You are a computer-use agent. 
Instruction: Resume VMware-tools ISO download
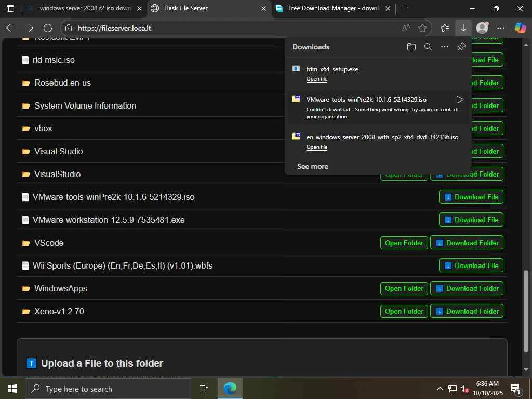(460, 99)
